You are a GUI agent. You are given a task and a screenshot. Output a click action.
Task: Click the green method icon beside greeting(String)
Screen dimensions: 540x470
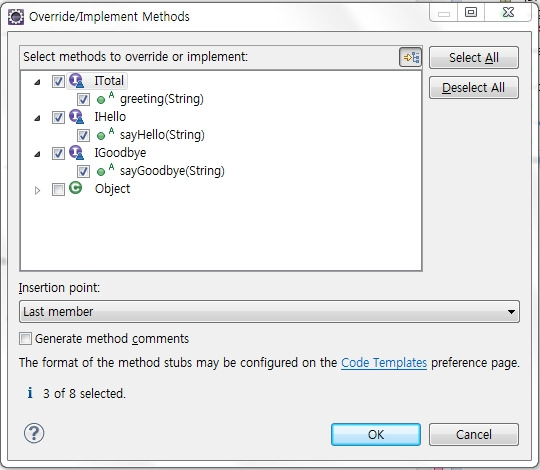click(x=101, y=100)
